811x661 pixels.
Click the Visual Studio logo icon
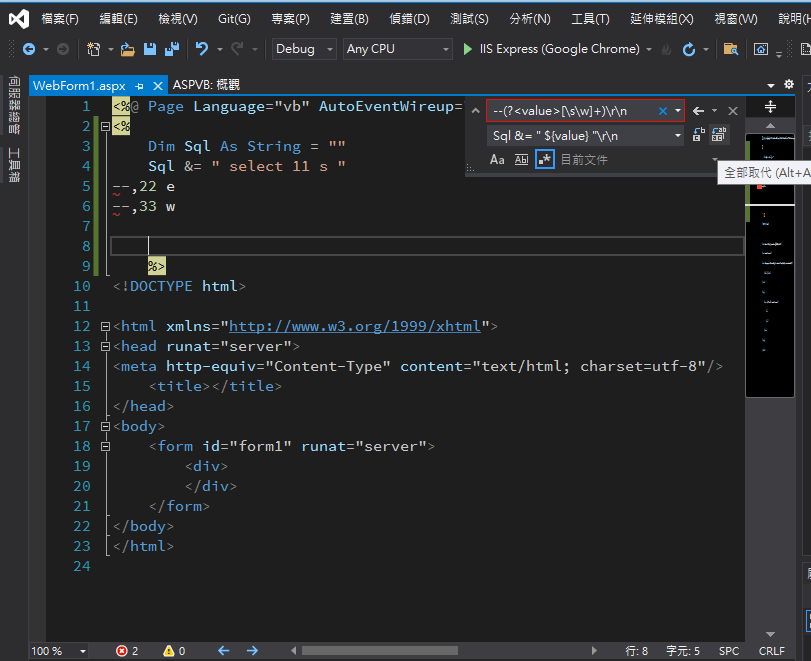click(19, 19)
